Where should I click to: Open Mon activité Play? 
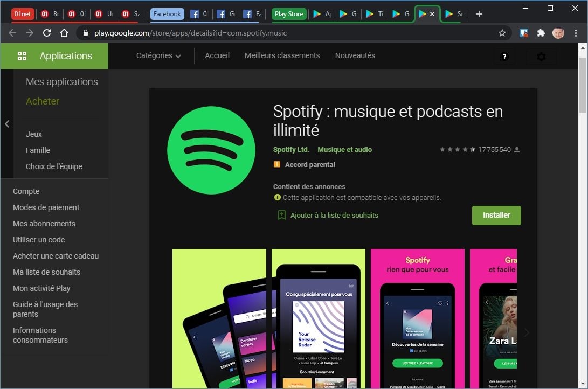click(41, 288)
